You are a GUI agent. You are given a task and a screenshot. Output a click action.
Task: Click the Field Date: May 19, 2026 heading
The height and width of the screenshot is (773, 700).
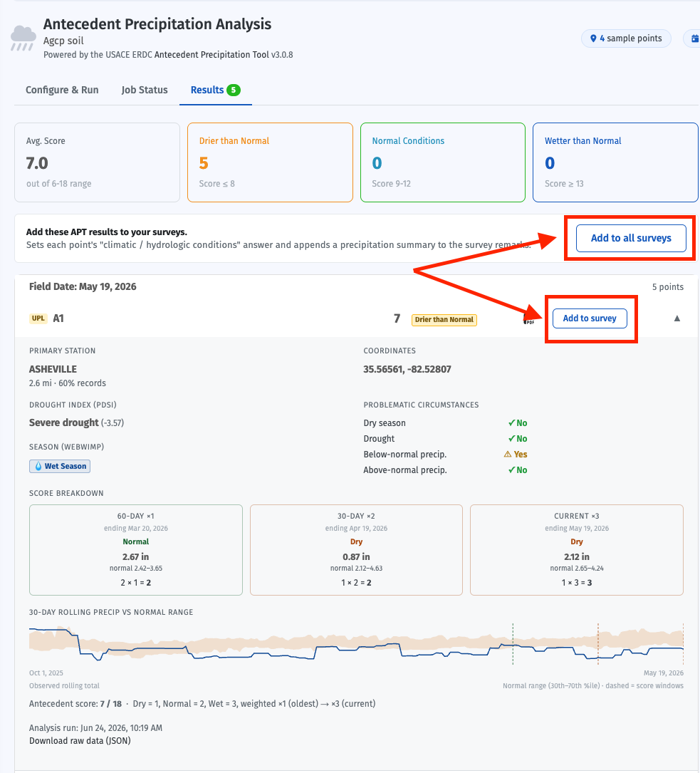[83, 286]
